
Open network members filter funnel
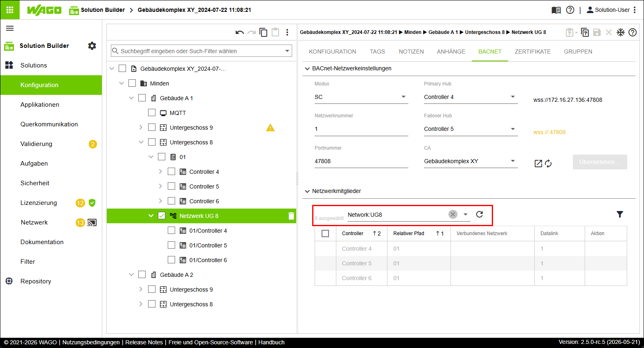pos(620,214)
